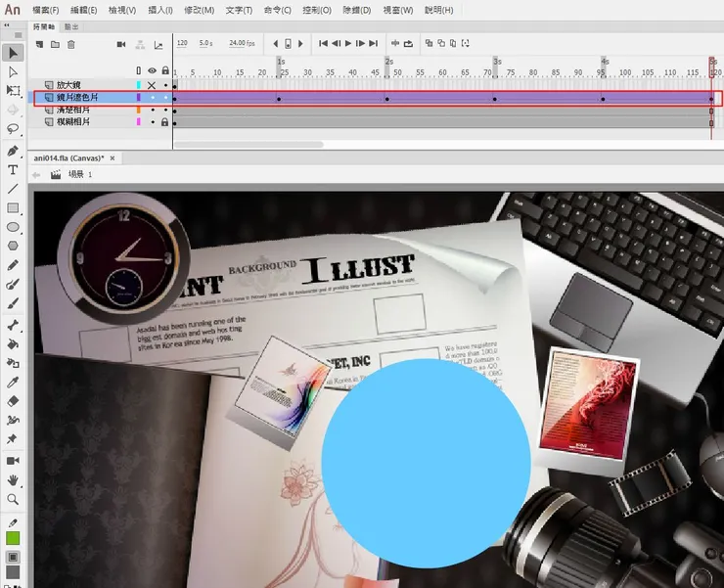Image resolution: width=724 pixels, height=588 pixels.
Task: Toggle Edit Multiple Frames
Action: click(x=453, y=43)
